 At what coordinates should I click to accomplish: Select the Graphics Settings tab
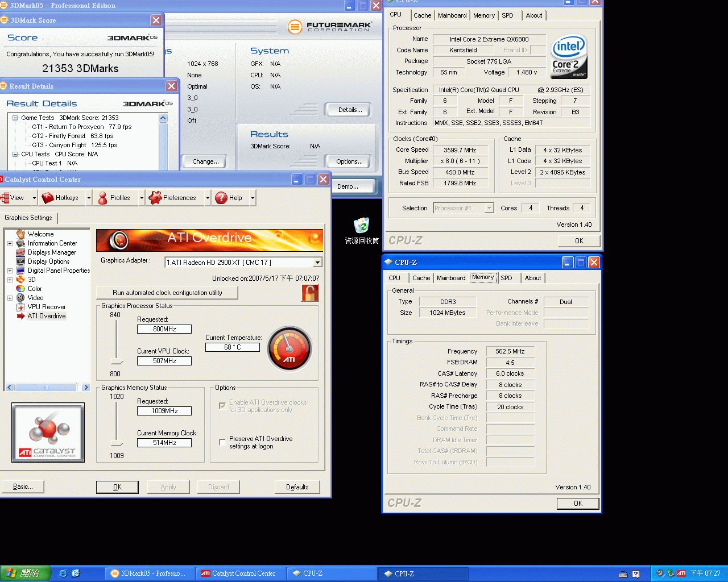click(28, 218)
